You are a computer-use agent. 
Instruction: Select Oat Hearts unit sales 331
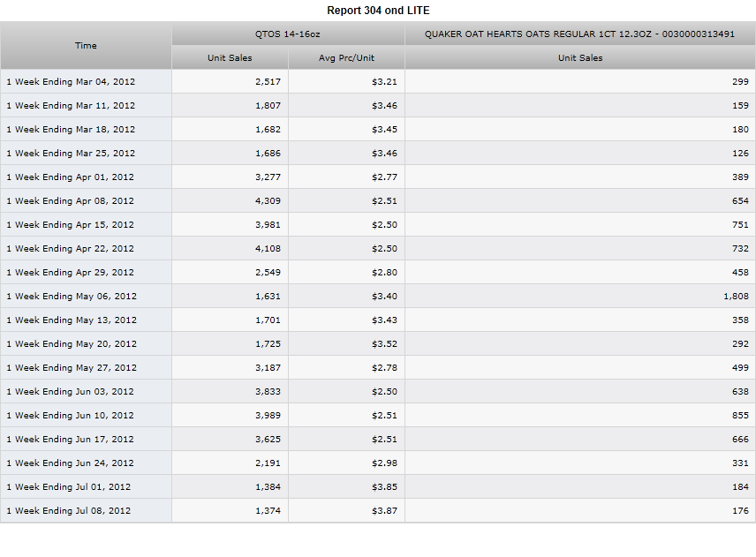click(x=741, y=463)
